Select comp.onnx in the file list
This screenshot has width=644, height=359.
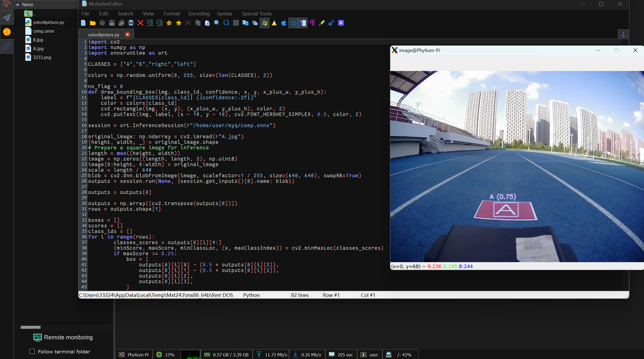tap(43, 31)
